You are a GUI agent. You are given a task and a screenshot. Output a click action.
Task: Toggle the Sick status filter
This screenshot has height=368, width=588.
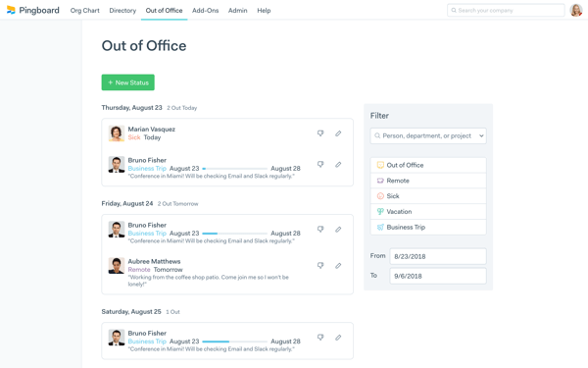click(428, 196)
